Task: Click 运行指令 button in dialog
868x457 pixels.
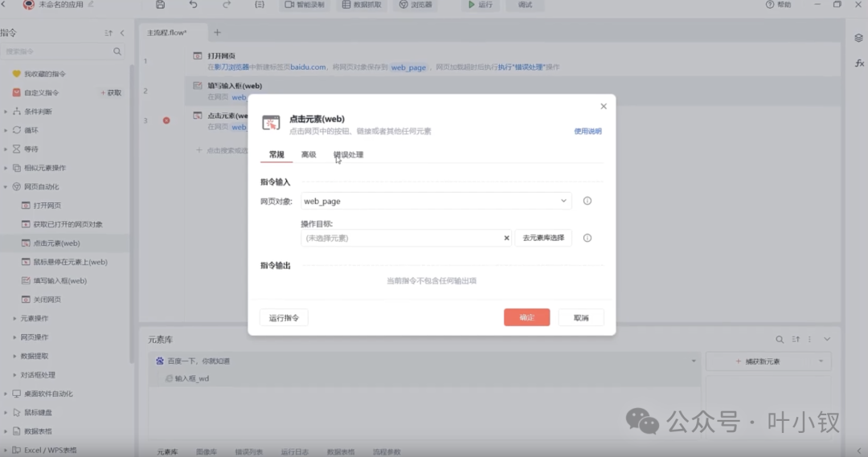Action: (x=284, y=317)
